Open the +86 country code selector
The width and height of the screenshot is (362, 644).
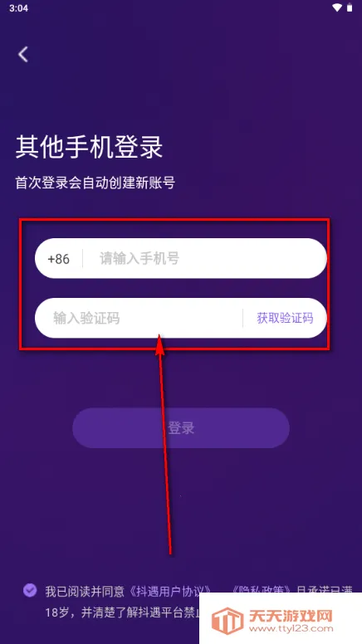(59, 259)
